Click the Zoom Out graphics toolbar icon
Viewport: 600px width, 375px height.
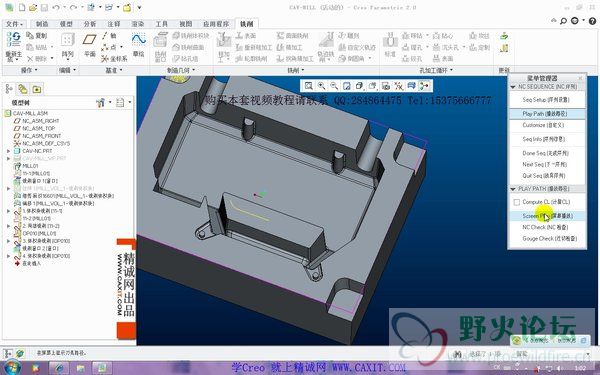click(x=334, y=86)
